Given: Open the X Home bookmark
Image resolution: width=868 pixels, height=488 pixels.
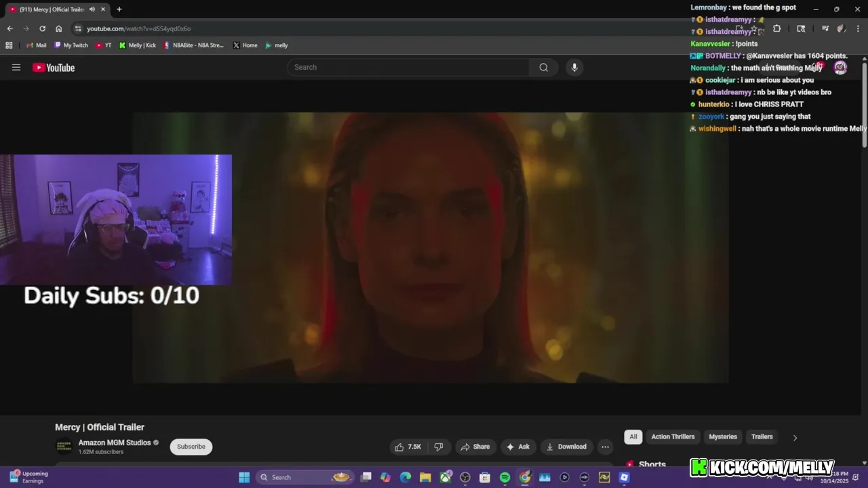Looking at the screenshot, I should [245, 45].
